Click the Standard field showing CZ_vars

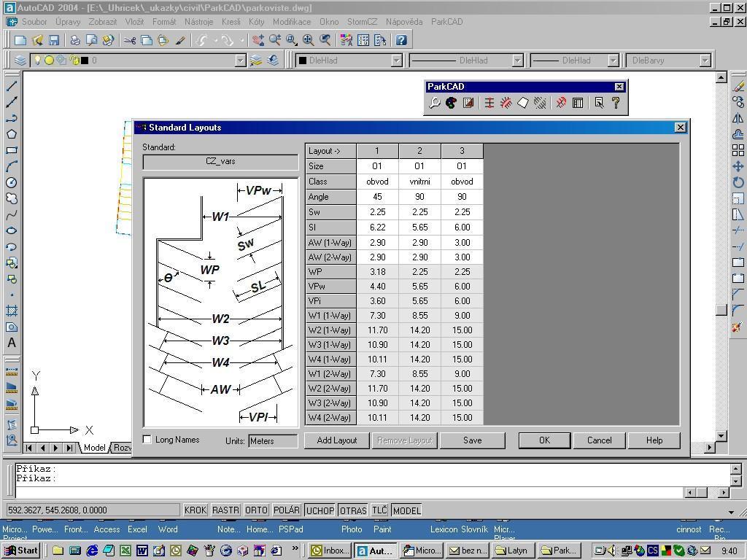click(x=220, y=161)
